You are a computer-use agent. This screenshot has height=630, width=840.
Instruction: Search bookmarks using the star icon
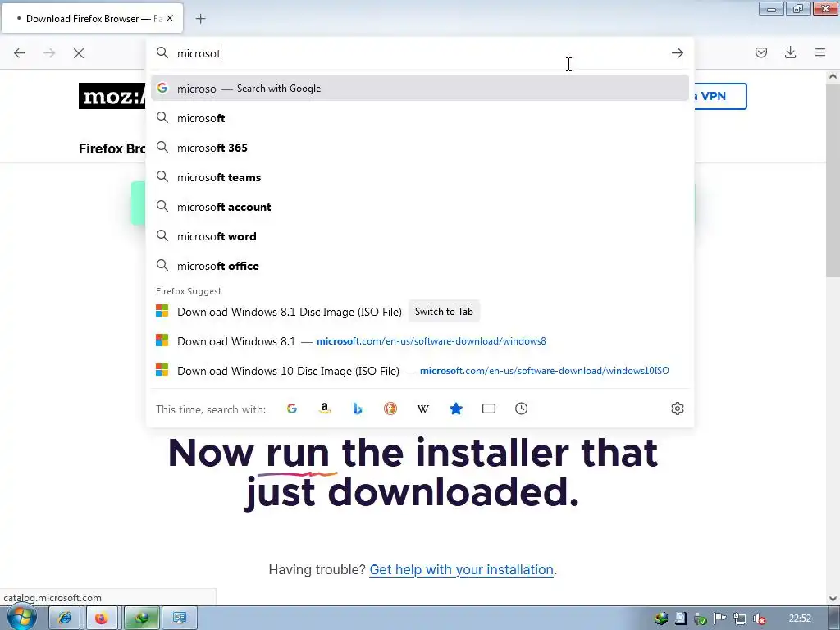[x=456, y=409]
